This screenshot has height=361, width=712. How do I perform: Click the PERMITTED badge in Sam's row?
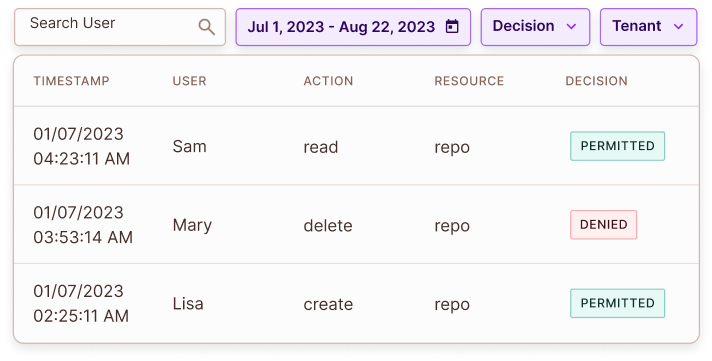[x=618, y=146]
